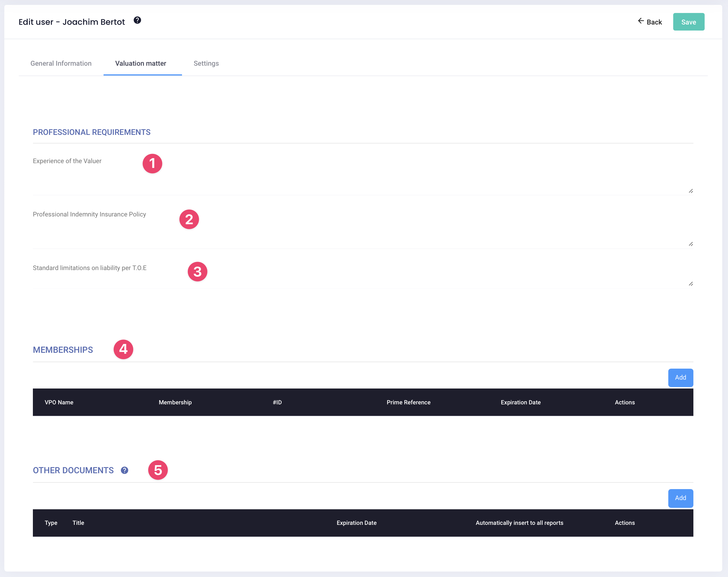Image resolution: width=728 pixels, height=577 pixels.
Task: Click the help icon beside Edit user title
Action: 137,20
